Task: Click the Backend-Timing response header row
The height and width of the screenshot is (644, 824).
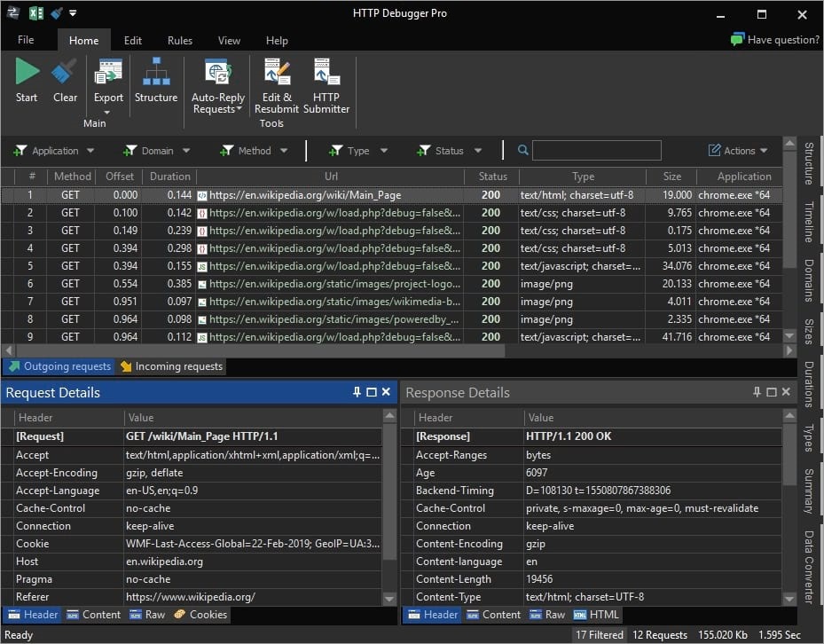Action: pos(592,491)
